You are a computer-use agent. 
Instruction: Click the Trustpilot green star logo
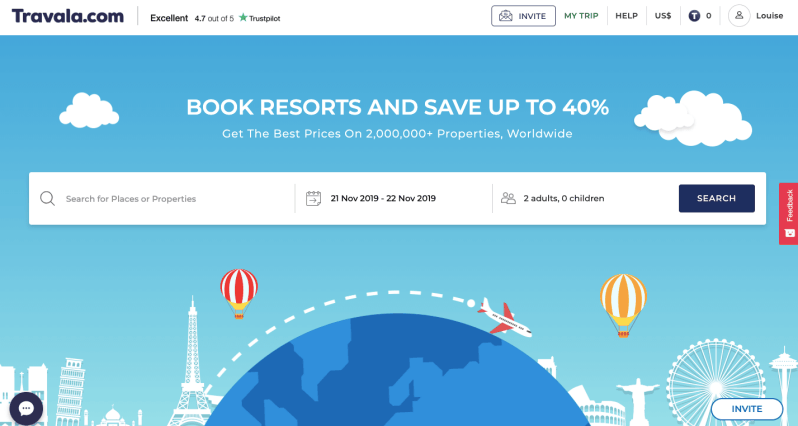243,17
